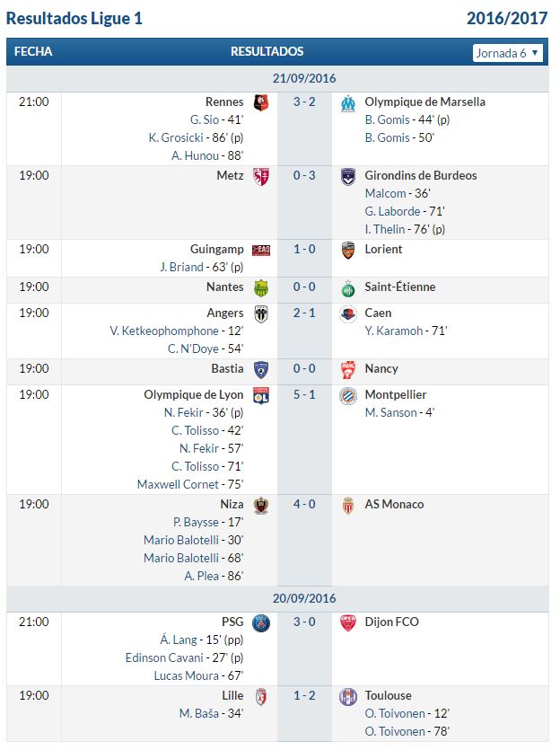This screenshot has height=750, width=560.
Task: Click the Montpellier club logo
Action: point(348,395)
